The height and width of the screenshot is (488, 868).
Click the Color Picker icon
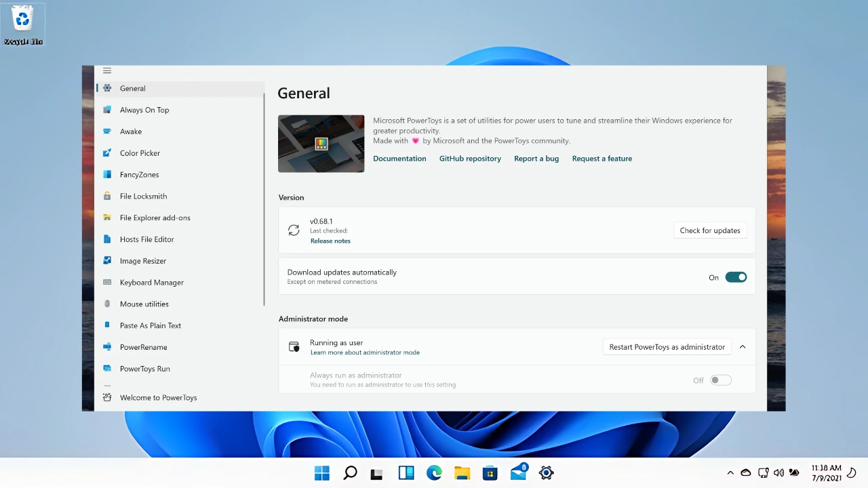click(x=107, y=153)
